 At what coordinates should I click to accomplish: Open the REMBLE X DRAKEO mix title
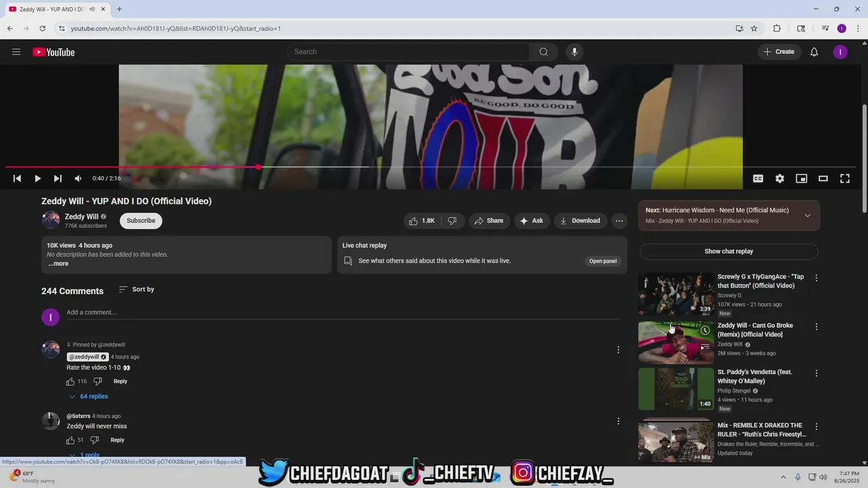[x=762, y=430]
